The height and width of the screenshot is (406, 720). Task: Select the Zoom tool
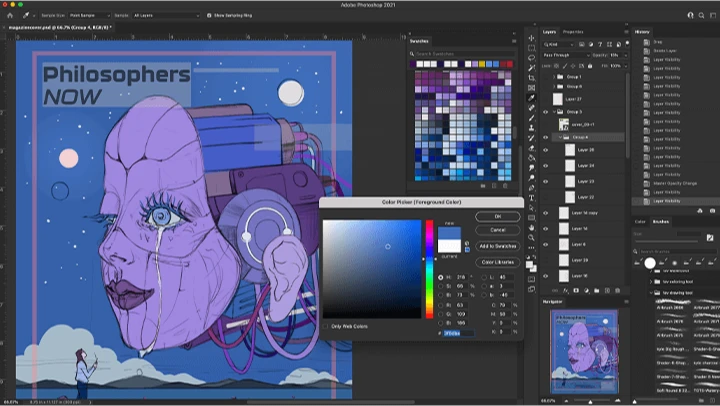click(531, 238)
